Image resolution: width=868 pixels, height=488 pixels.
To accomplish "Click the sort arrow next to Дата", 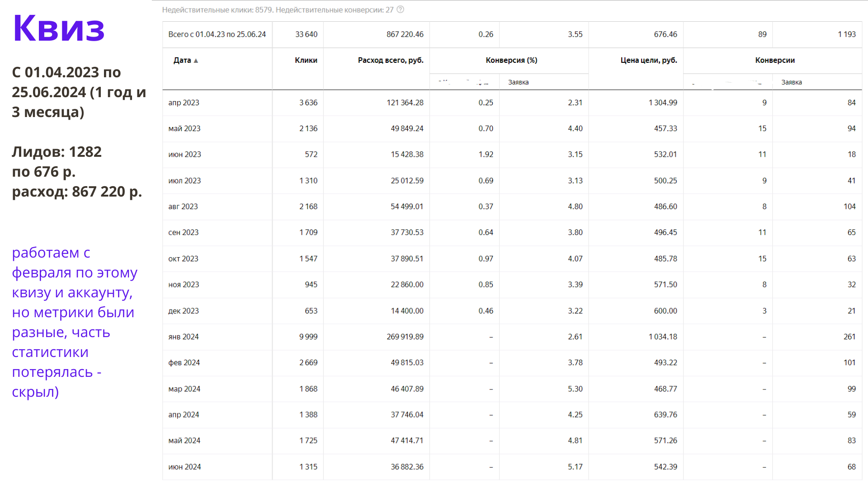I will click(196, 61).
